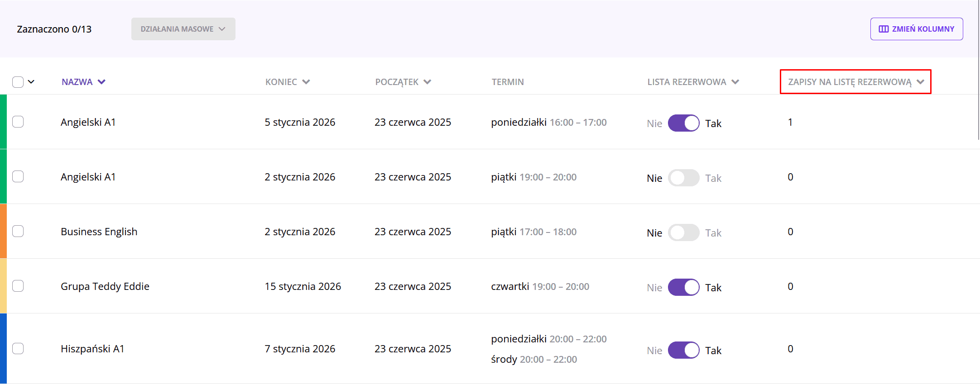Open the Hiszpański A1 group entry
This screenshot has height=384, width=980.
(92, 349)
